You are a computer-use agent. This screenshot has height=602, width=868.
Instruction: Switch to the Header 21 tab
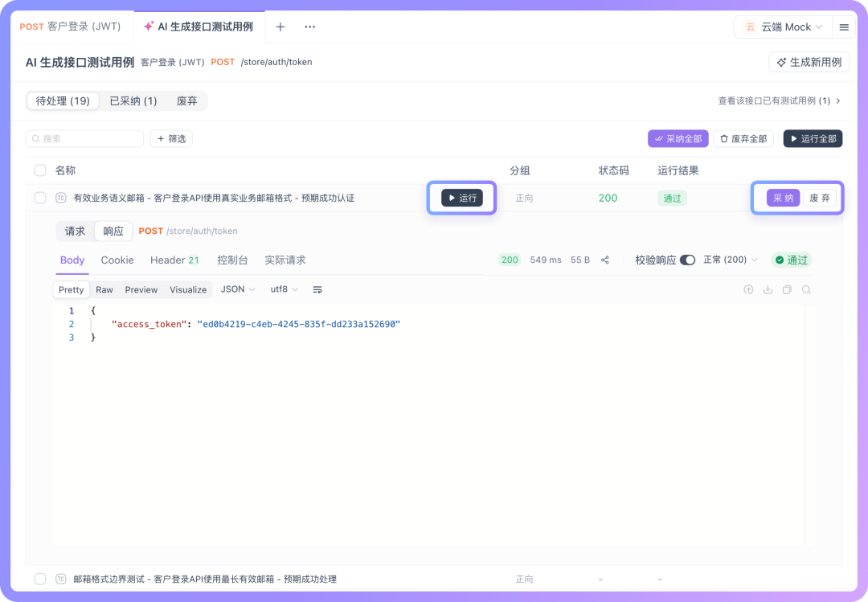tap(174, 260)
